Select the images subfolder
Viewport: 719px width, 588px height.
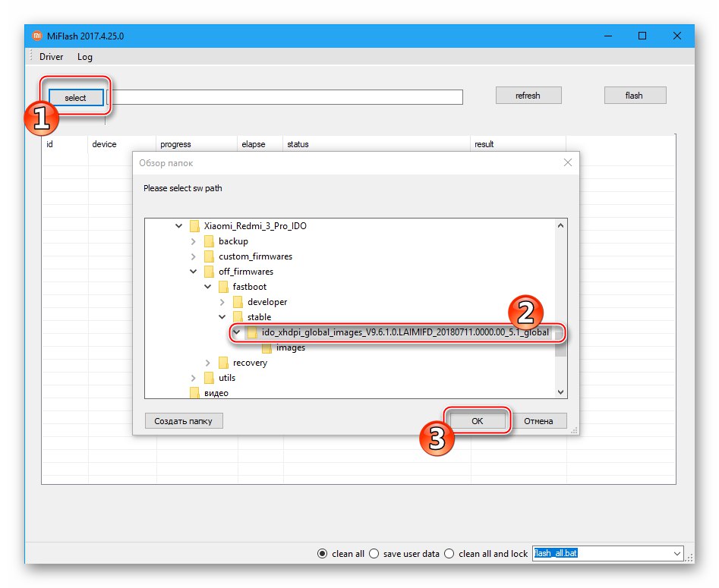point(291,347)
